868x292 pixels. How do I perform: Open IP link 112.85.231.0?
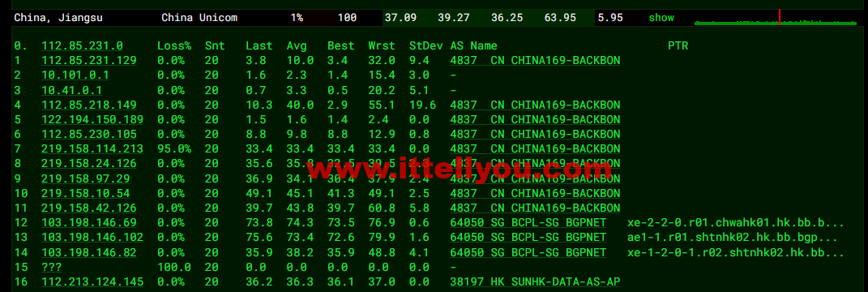[x=82, y=46]
